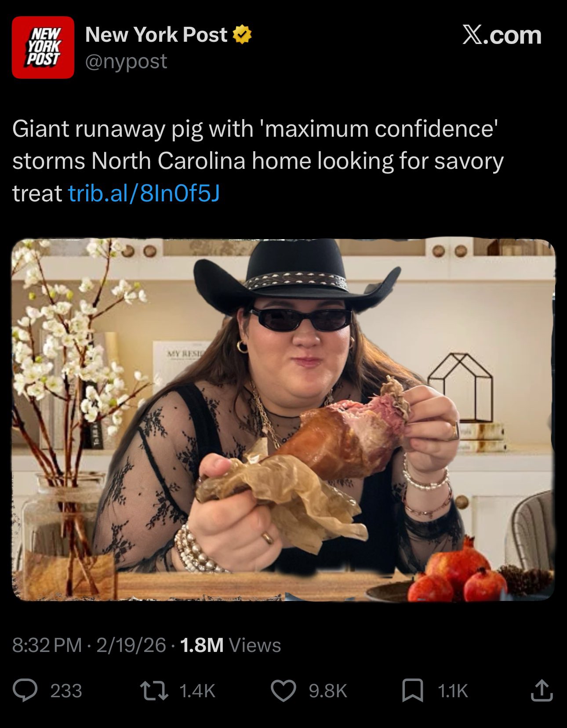Tap the repost arrows icon
This screenshot has height=728, width=567.
[x=154, y=691]
